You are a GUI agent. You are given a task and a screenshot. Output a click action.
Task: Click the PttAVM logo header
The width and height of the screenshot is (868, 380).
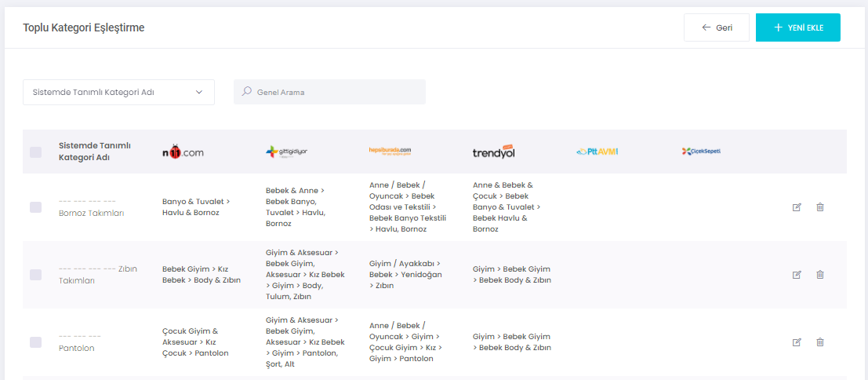tap(597, 152)
